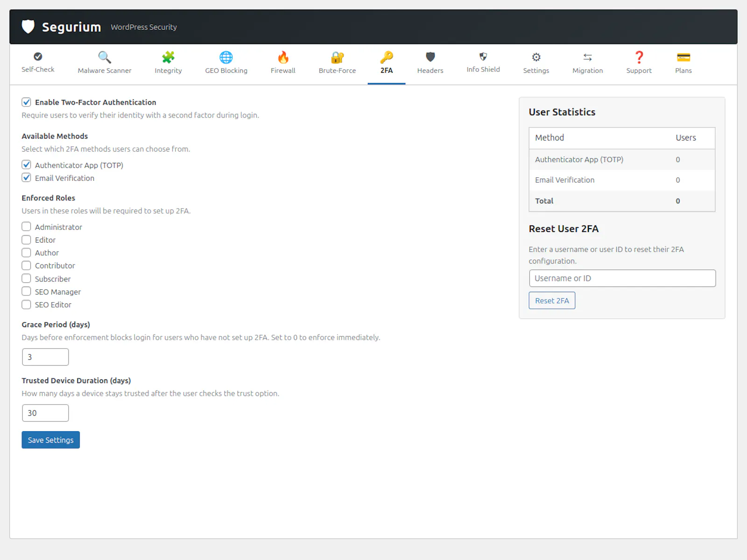Open Migration arrows icon

588,57
